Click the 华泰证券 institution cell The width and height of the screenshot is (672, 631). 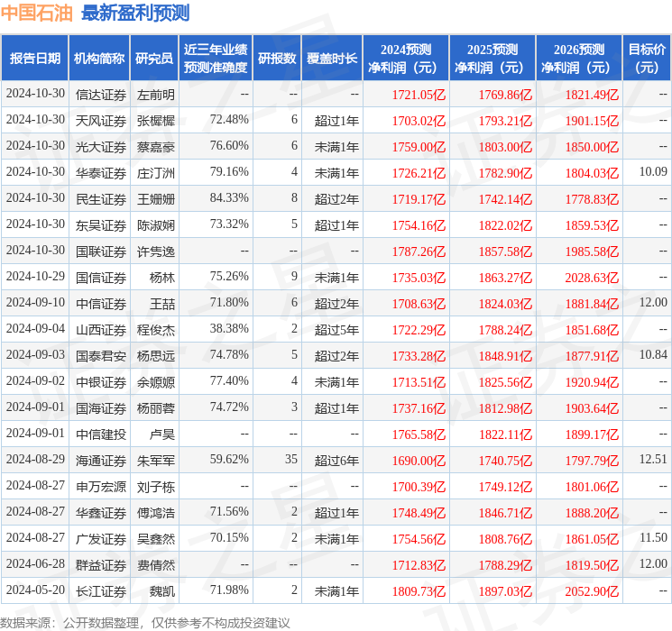(x=101, y=173)
